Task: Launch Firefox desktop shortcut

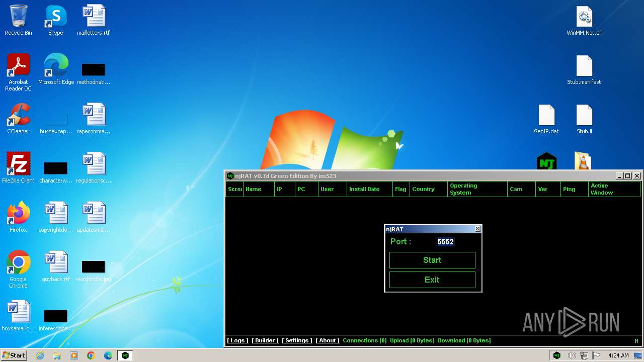Action: [x=18, y=217]
